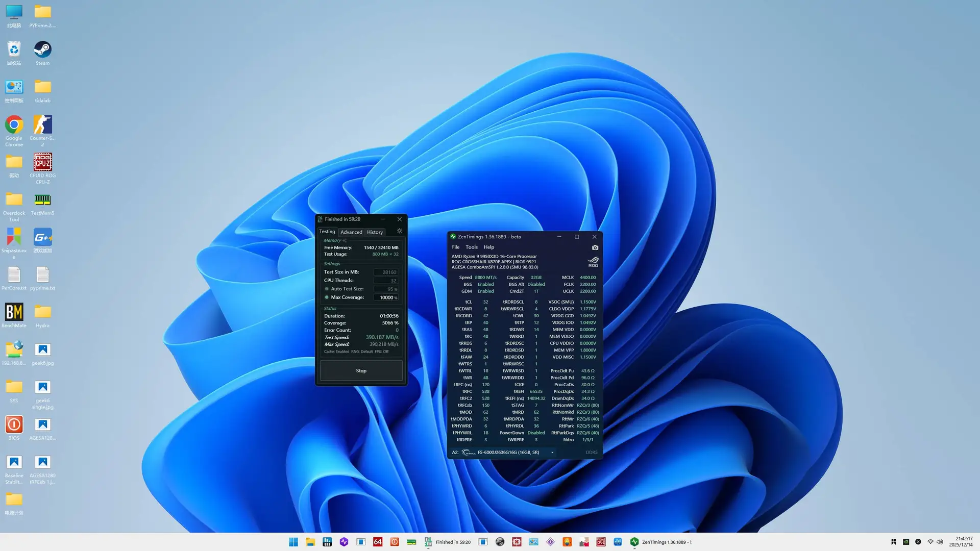Open Snipaste.exe desktop icon
The width and height of the screenshot is (980, 551).
14,243
